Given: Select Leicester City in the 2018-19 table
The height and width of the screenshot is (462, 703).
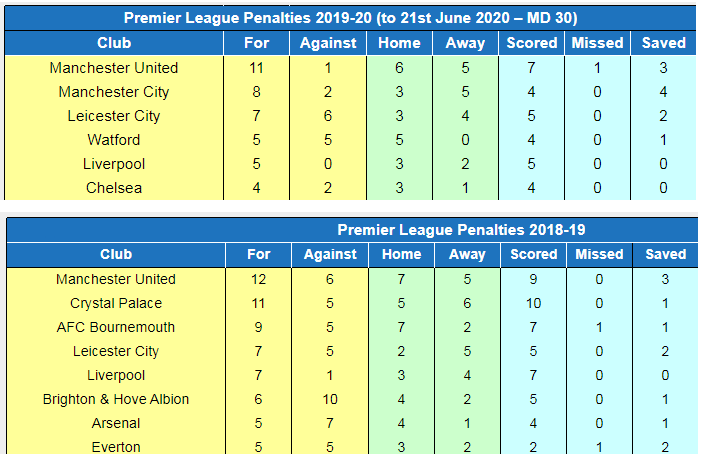Looking at the screenshot, I should [116, 351].
